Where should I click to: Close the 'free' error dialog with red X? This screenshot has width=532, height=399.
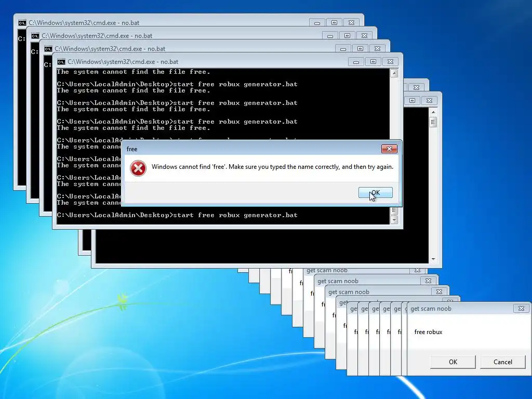[x=389, y=149]
